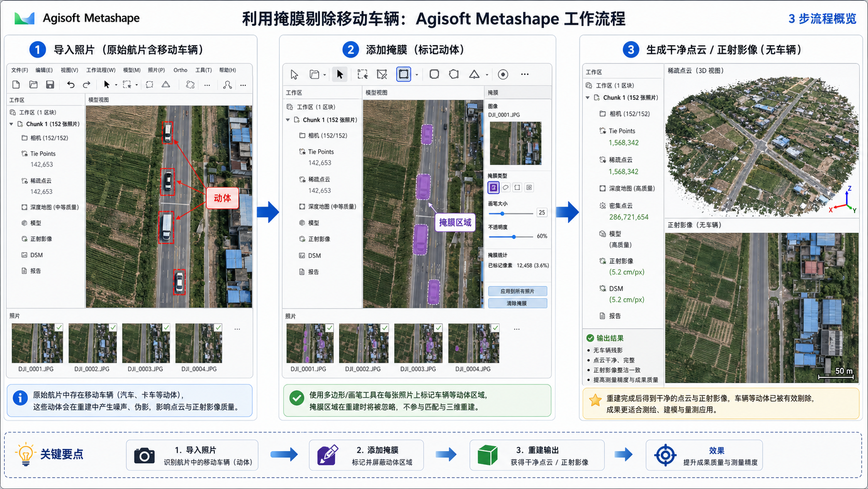The height and width of the screenshot is (489, 868).
Task: Click the outline cursor icon in step 2 toolbar
Action: pyautogui.click(x=294, y=75)
